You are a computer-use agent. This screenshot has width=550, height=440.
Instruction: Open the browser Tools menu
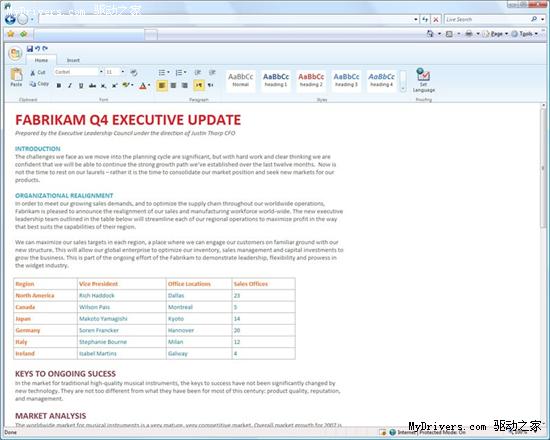pos(525,34)
